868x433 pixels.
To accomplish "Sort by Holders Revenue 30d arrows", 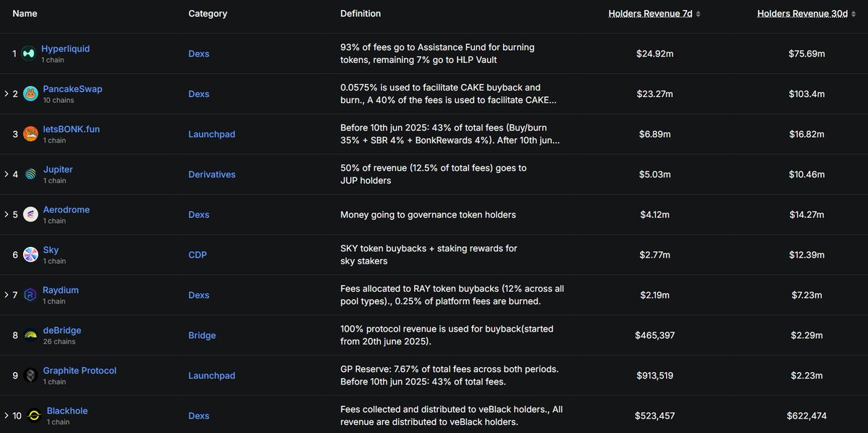I will tap(853, 14).
